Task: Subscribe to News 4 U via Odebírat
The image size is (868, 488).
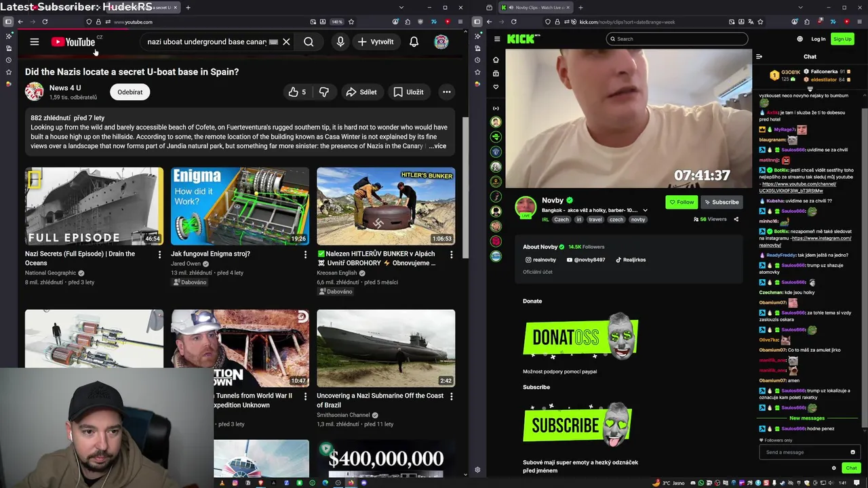Action: click(130, 92)
